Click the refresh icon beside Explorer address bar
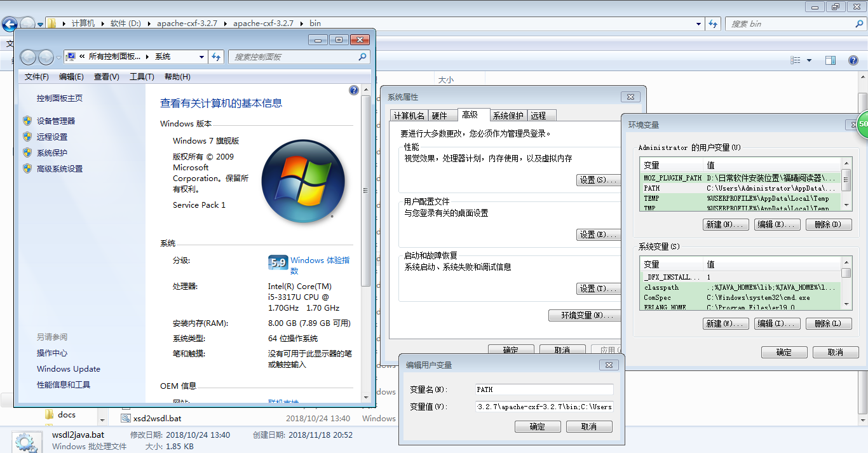Screen dimensions: 868x453 714,24
